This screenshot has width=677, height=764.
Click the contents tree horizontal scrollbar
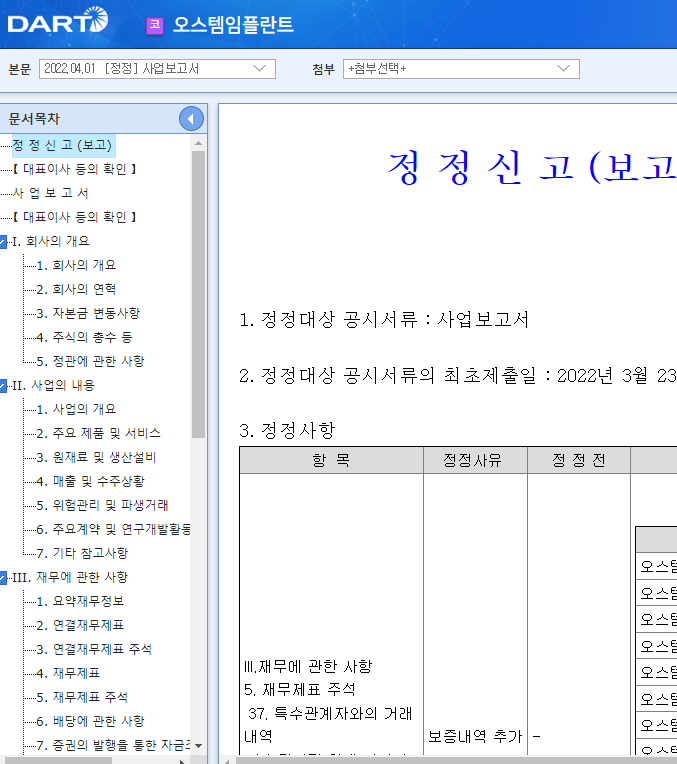pyautogui.click(x=56, y=761)
